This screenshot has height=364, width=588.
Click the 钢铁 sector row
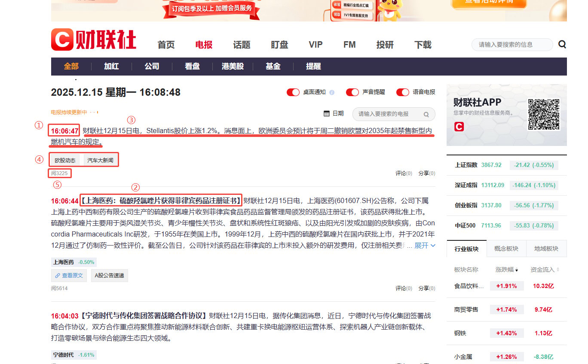(507, 333)
